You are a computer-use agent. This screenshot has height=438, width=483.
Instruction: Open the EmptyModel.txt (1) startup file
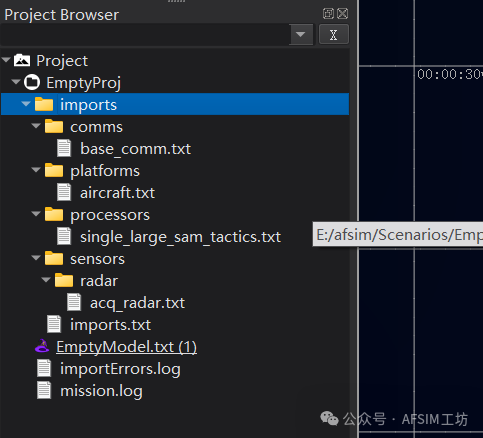click(x=126, y=347)
